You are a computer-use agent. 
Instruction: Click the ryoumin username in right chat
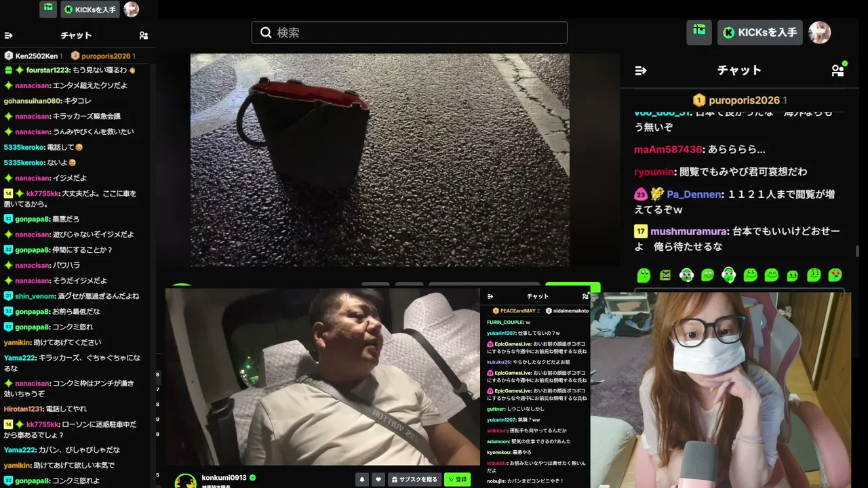(654, 171)
